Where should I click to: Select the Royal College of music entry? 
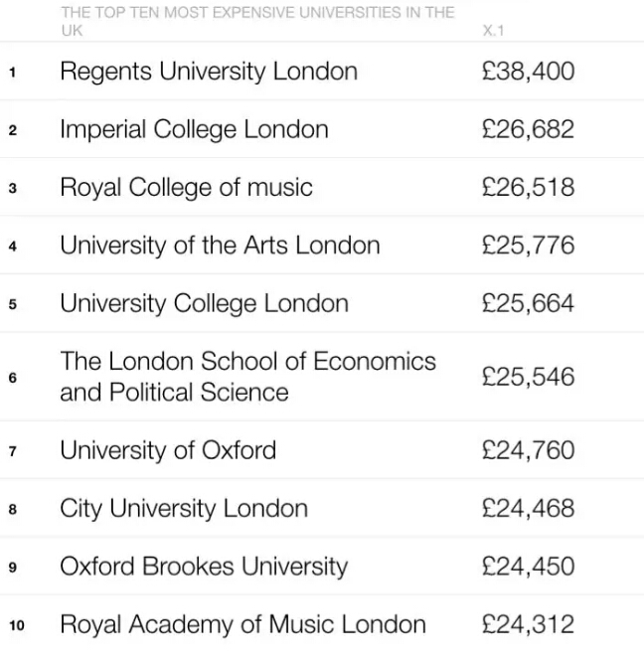[x=186, y=188]
